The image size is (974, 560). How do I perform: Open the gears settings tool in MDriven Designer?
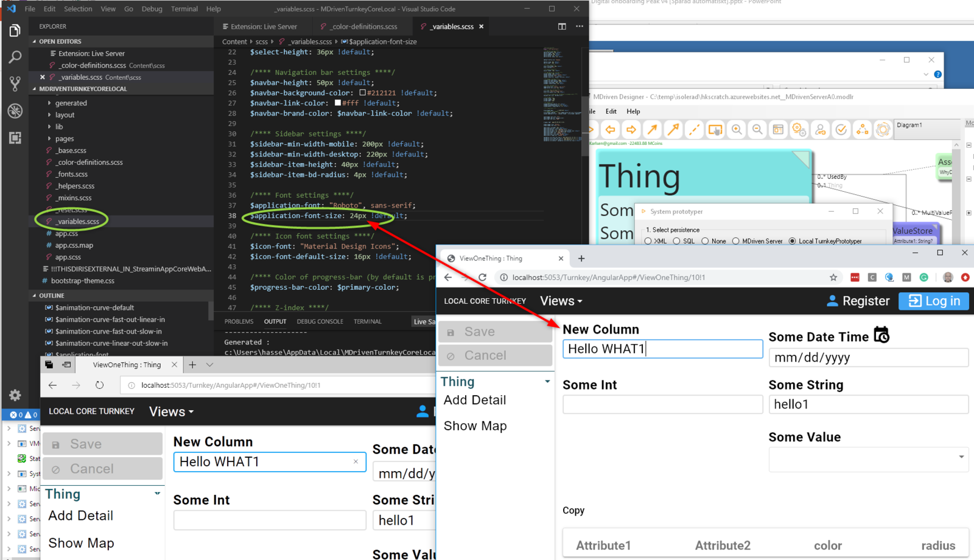(799, 130)
